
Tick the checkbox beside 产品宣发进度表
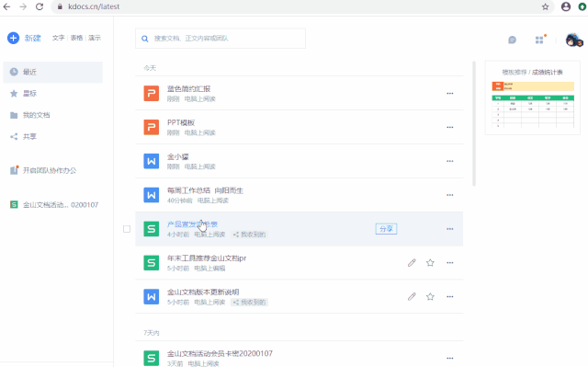tap(127, 229)
